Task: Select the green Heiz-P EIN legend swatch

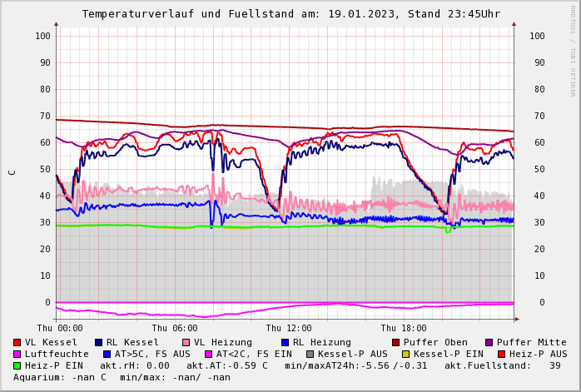Action: [x=17, y=366]
